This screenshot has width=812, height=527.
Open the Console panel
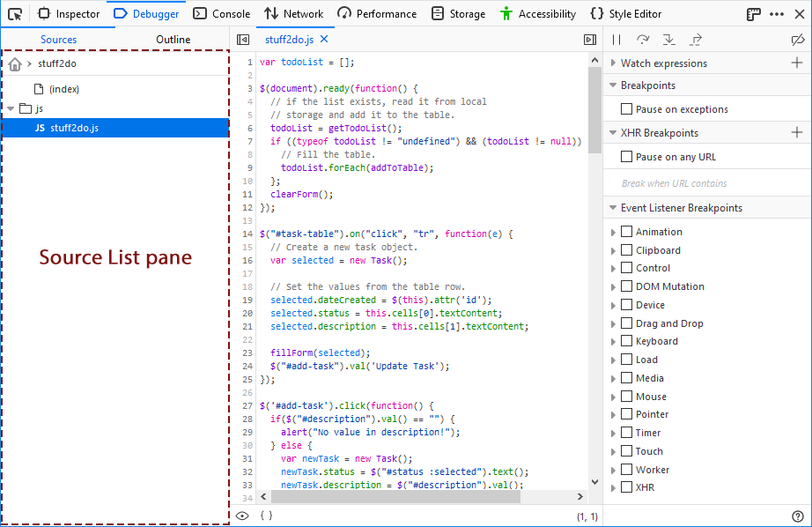(x=222, y=13)
